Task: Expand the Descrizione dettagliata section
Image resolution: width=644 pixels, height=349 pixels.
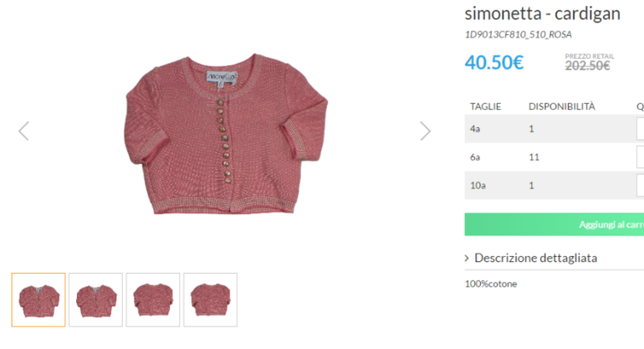Action: (x=535, y=258)
